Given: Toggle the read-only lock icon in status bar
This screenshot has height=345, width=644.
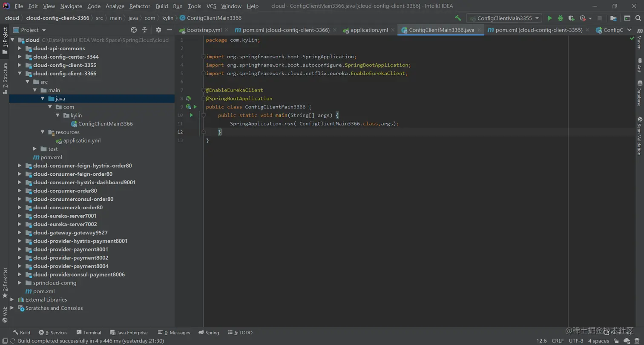Looking at the screenshot, I should 616,341.
